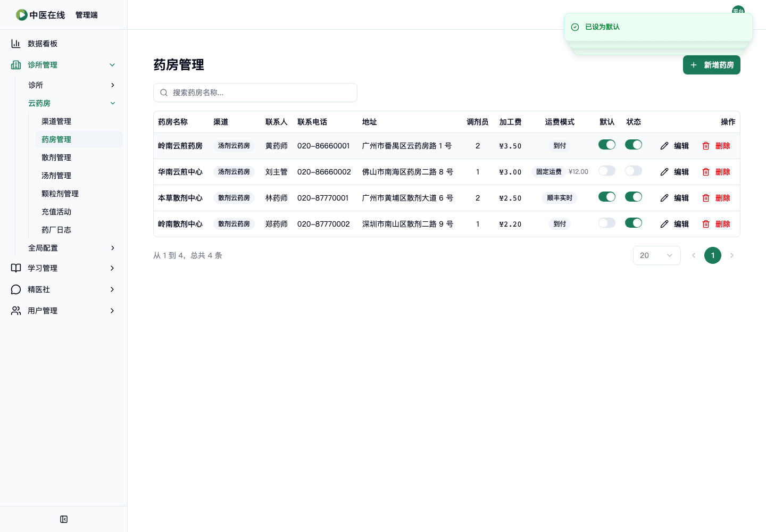Select 药房管理 menu item
The width and height of the screenshot is (766, 532).
(x=80, y=139)
